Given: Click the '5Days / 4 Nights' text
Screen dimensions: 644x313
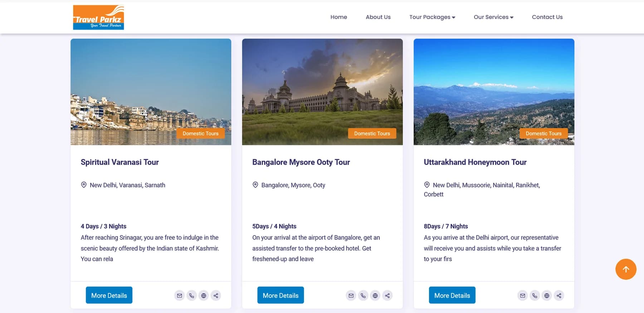Looking at the screenshot, I should (x=274, y=226).
